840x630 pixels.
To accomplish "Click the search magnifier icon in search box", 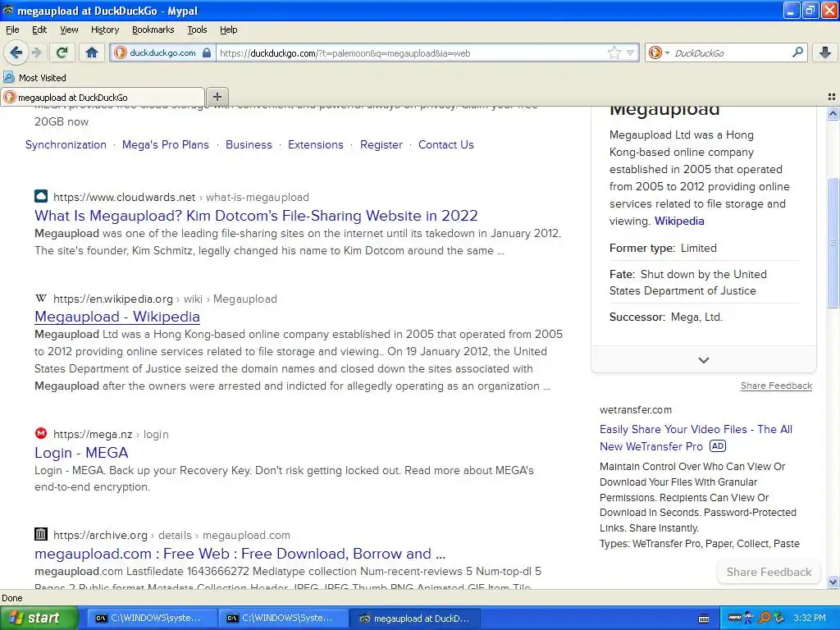I will click(797, 52).
